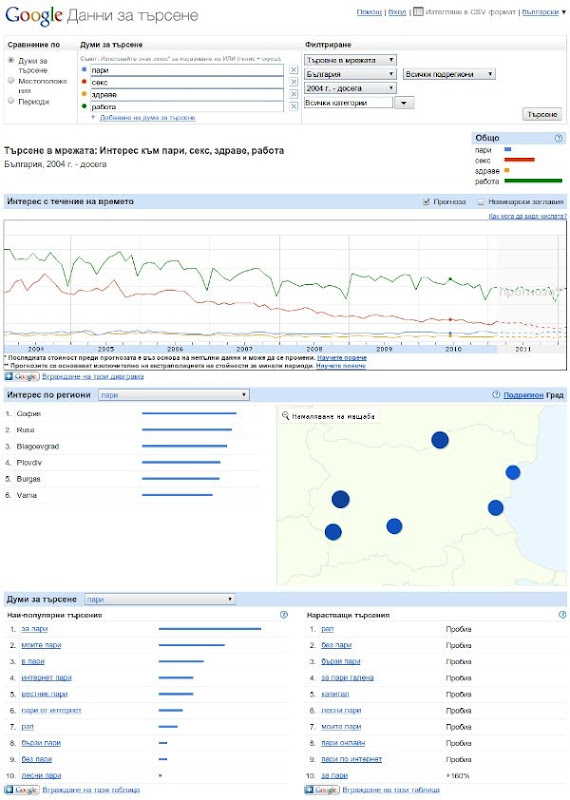570x800 pixels.
Task: Click the blue 'пари' legend bar in Общо
Action: coord(507,149)
